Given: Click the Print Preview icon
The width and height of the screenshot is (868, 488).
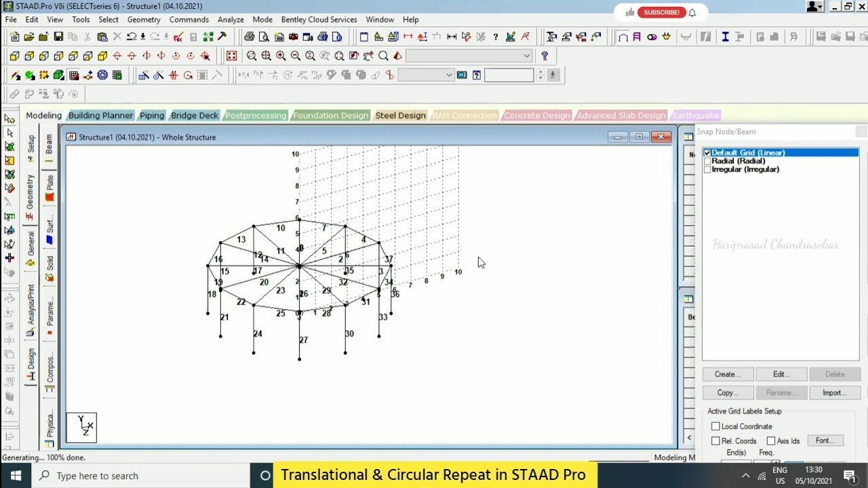Looking at the screenshot, I should pos(264,37).
